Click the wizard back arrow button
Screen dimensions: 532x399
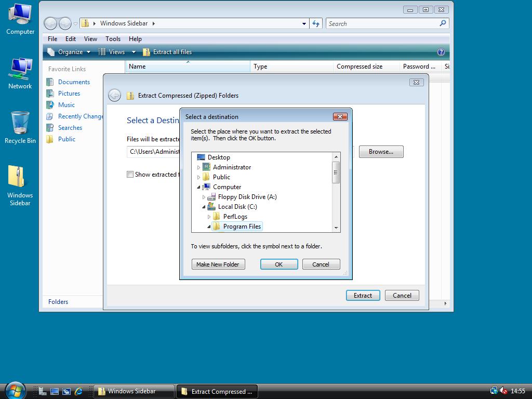114,96
